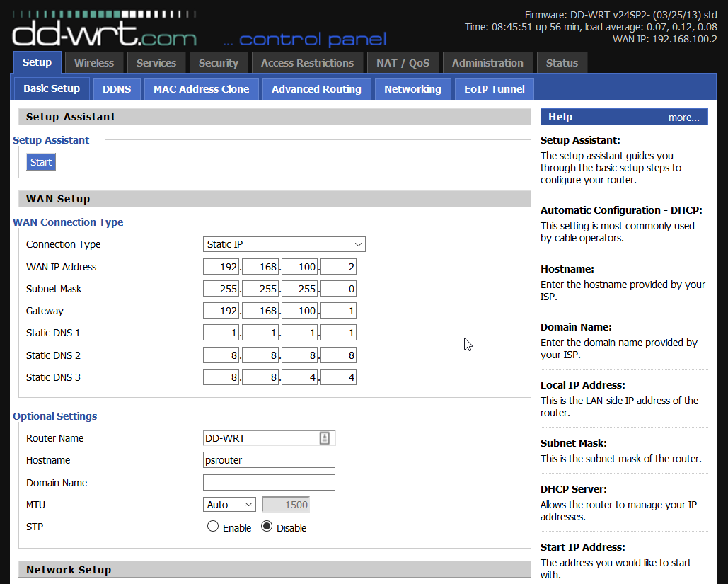Open the Security tab

(x=218, y=63)
